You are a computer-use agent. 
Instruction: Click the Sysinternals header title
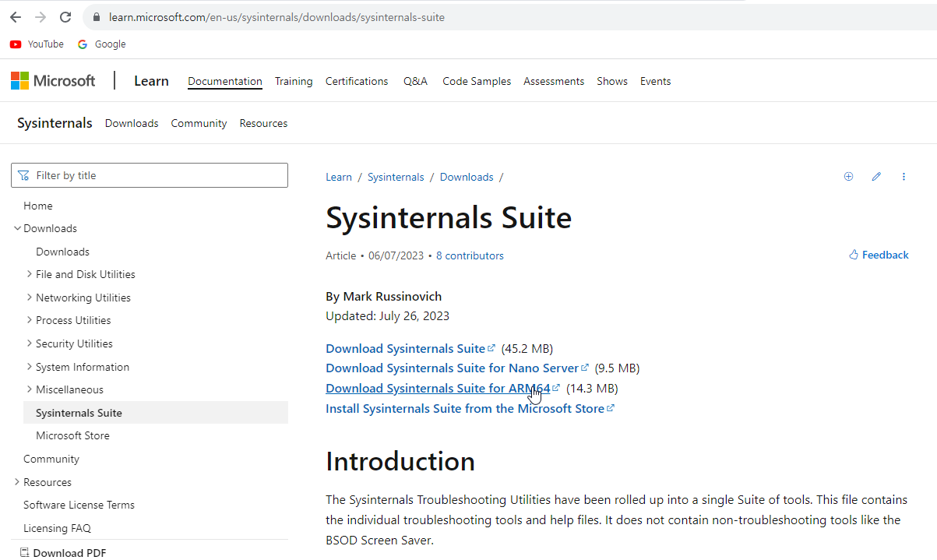click(x=55, y=123)
